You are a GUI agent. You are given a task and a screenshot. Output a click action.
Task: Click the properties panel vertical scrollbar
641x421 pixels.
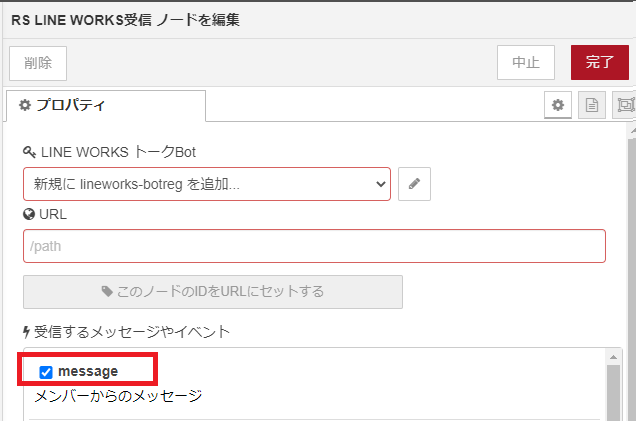[x=632, y=278]
